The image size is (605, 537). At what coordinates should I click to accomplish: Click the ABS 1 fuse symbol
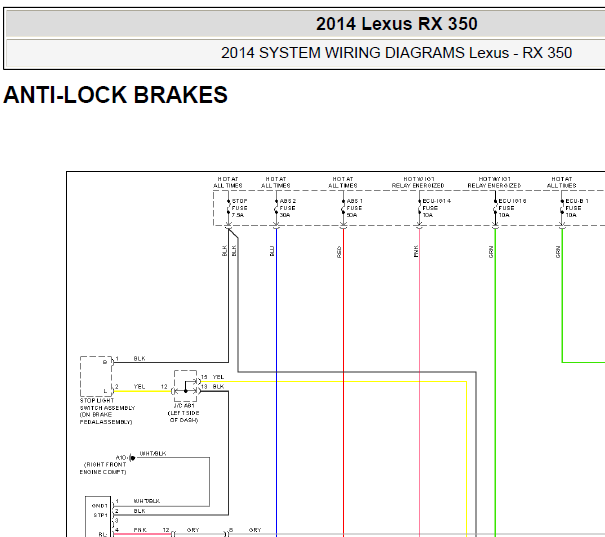[x=343, y=208]
